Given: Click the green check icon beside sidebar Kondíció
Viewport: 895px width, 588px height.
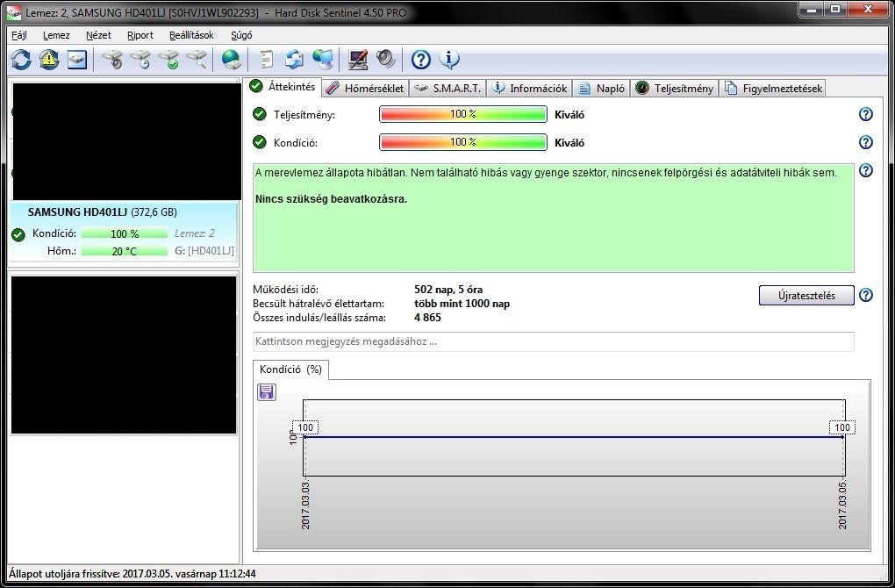Looking at the screenshot, I should click(x=18, y=234).
